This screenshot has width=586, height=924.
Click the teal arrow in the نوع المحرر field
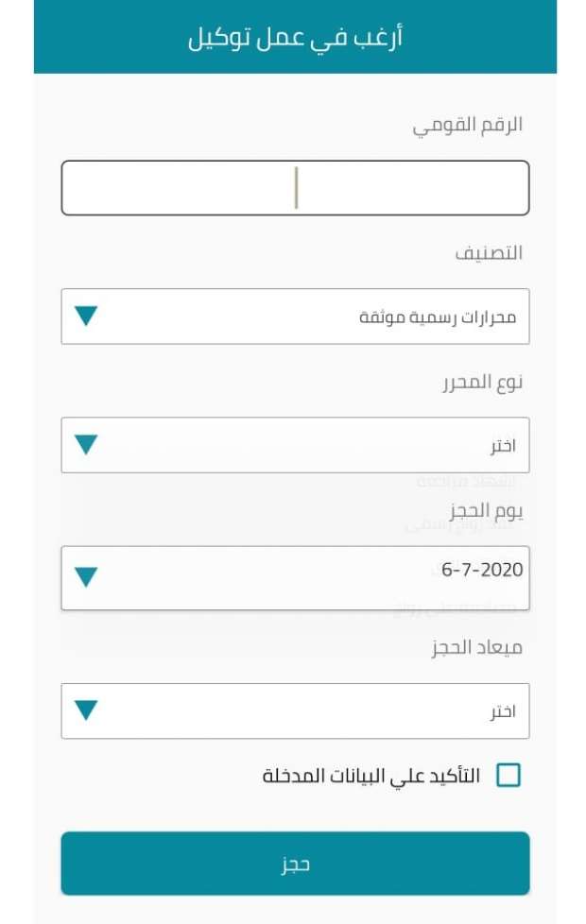click(86, 444)
